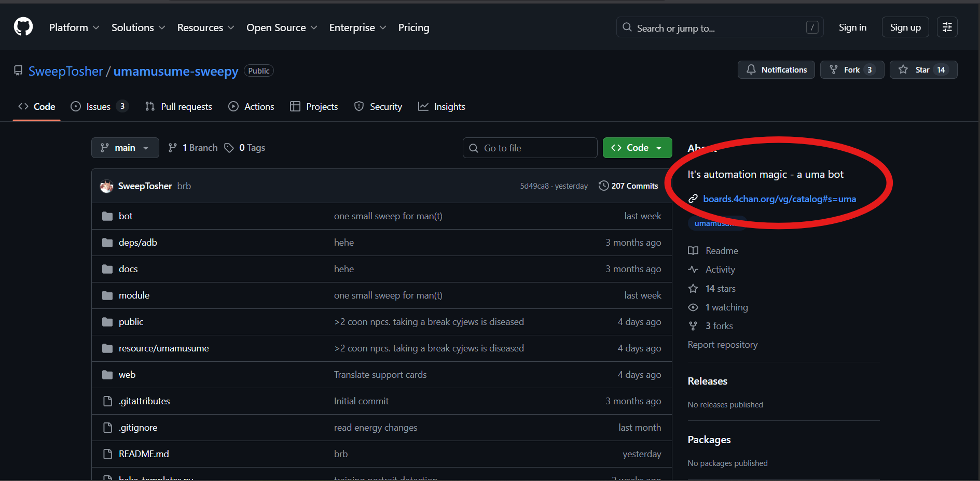This screenshot has width=980, height=481.
Task: Click the folder icon for docs
Action: click(x=107, y=269)
